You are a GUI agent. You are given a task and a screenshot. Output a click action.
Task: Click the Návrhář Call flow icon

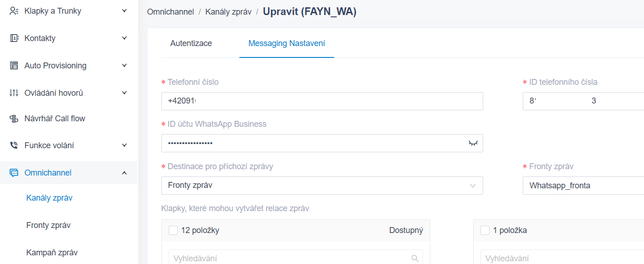(x=14, y=119)
